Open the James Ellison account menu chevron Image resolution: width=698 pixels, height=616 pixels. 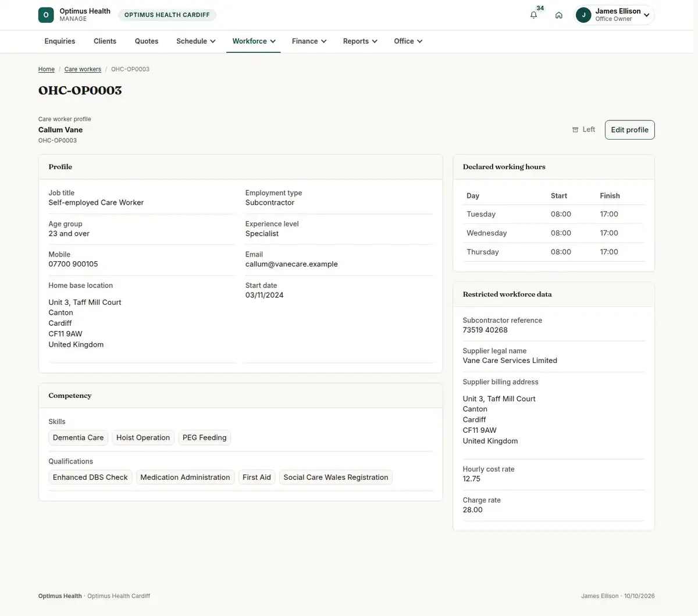point(646,15)
